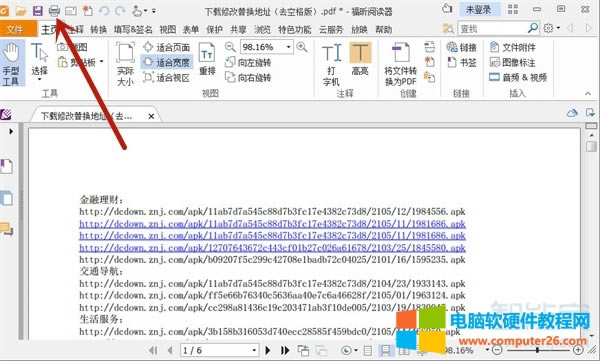
Task: Enable the Hand tool
Action: (x=11, y=64)
